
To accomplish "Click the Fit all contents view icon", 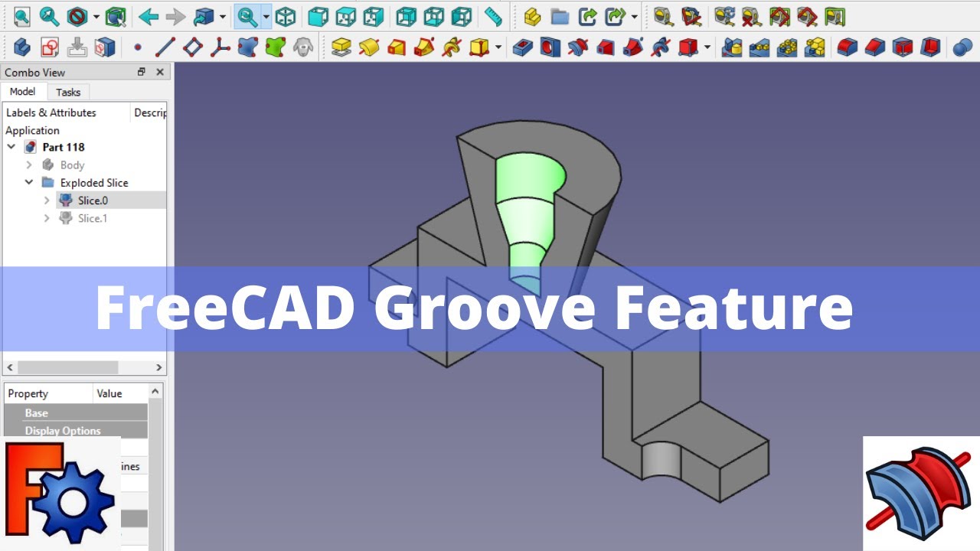I will [21, 16].
